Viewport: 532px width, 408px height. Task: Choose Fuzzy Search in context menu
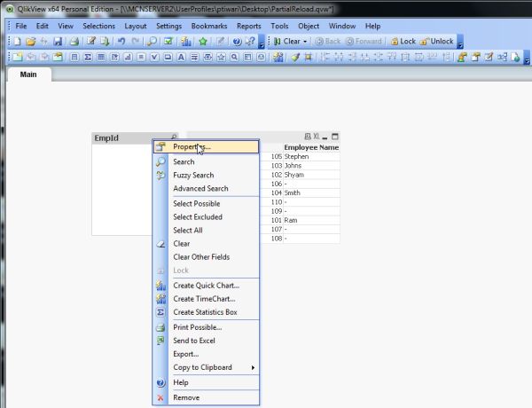[206, 175]
